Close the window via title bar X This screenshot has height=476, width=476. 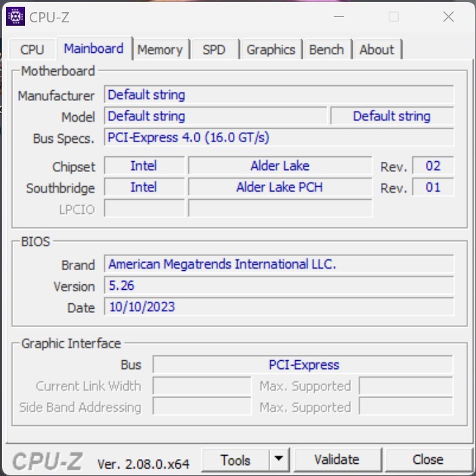(x=448, y=17)
